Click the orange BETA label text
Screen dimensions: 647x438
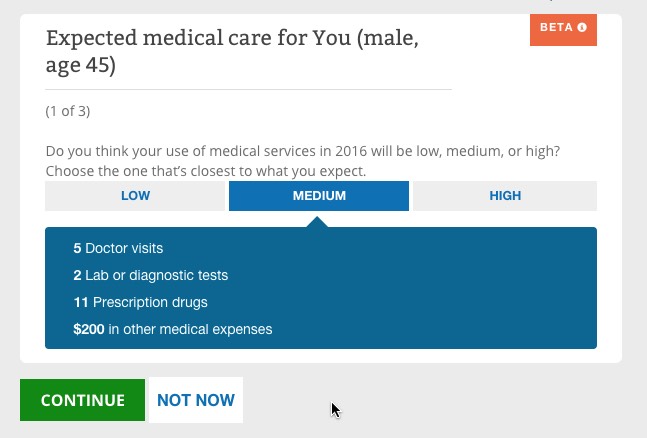[556, 28]
